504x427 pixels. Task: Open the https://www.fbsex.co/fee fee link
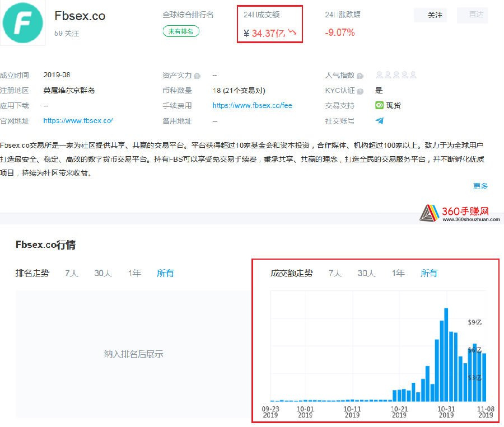coord(253,105)
